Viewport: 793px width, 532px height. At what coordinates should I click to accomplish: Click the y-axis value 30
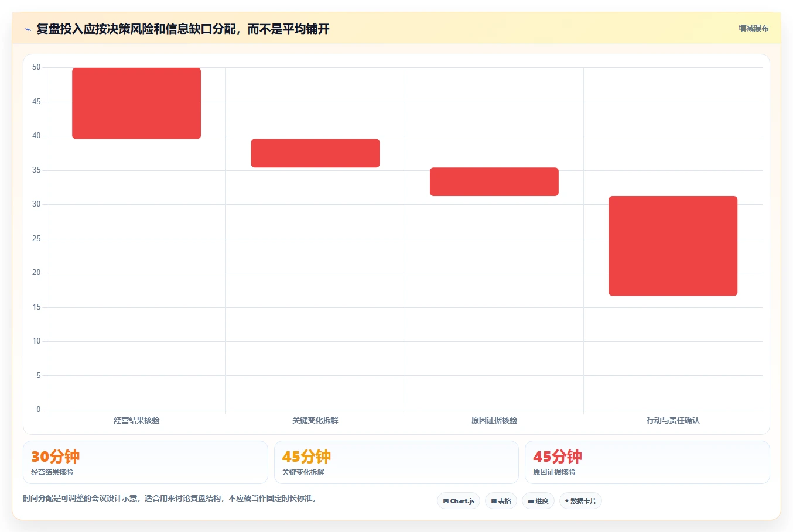[36, 204]
